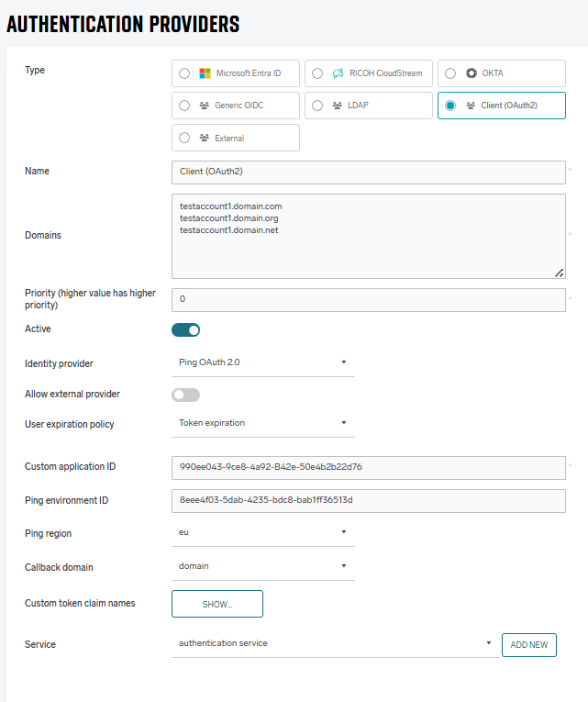Select the Microsoft Entra ID logo icon
The width and height of the screenshot is (588, 702).
(205, 73)
